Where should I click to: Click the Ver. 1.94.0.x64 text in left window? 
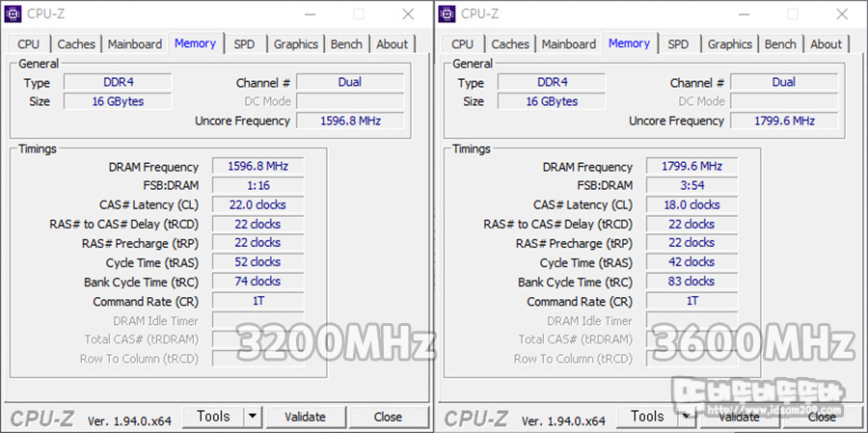[x=129, y=420]
